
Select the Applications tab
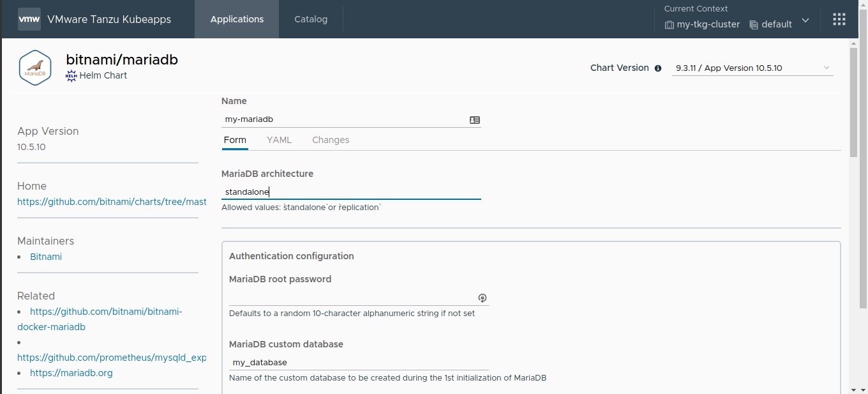point(237,19)
